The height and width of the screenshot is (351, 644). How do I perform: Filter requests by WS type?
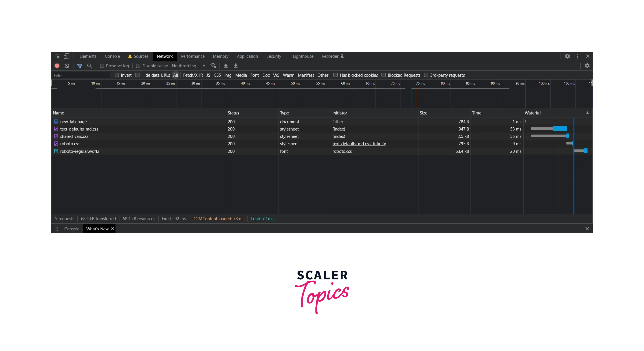276,75
